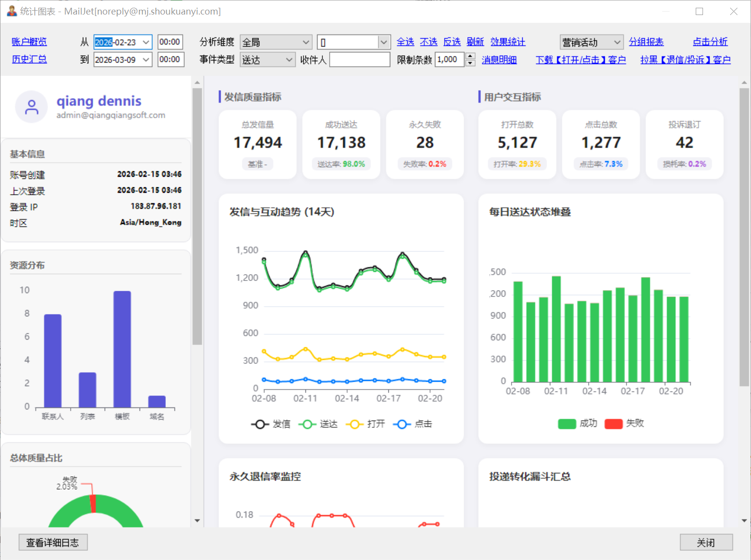
Task: Increase the 限制条数 value with up arrow
Action: click(x=470, y=56)
